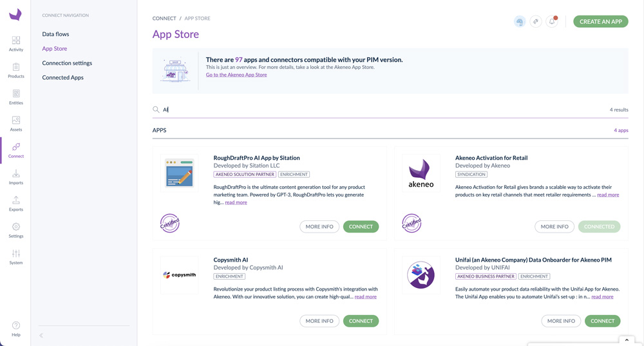Connect the Copysmith AI app

click(x=361, y=321)
